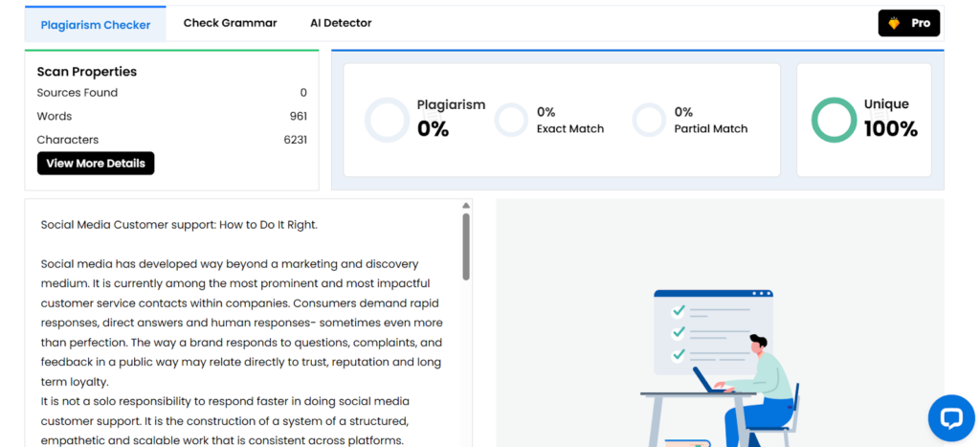Image resolution: width=980 pixels, height=447 pixels.
Task: Click the green Unique 100% ring
Action: point(834,121)
